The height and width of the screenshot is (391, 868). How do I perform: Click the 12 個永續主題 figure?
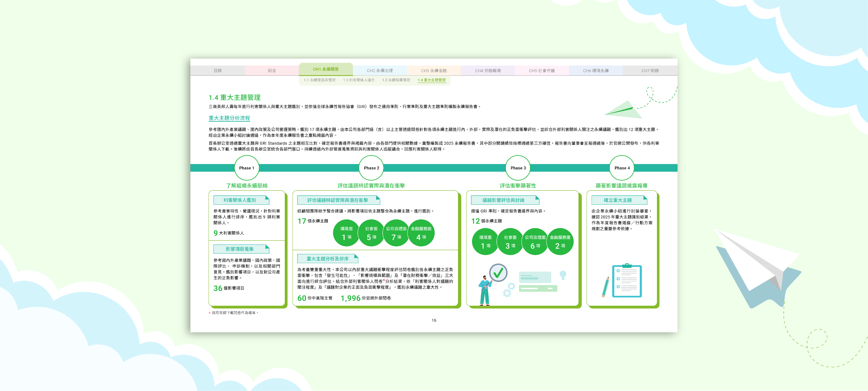[486, 221]
